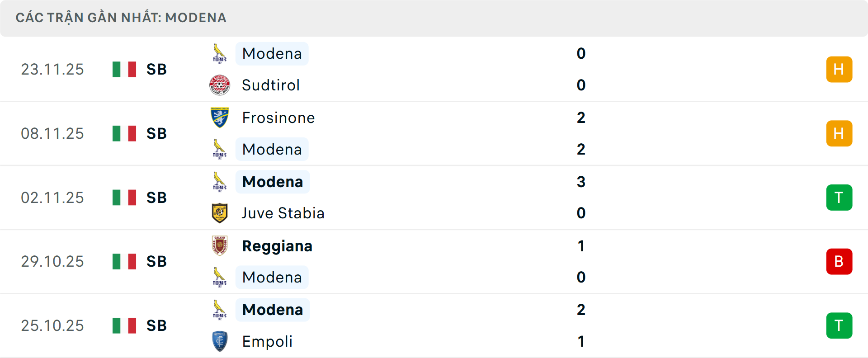Click the SB league label on the second row
This screenshot has height=358, width=868.
(156, 133)
